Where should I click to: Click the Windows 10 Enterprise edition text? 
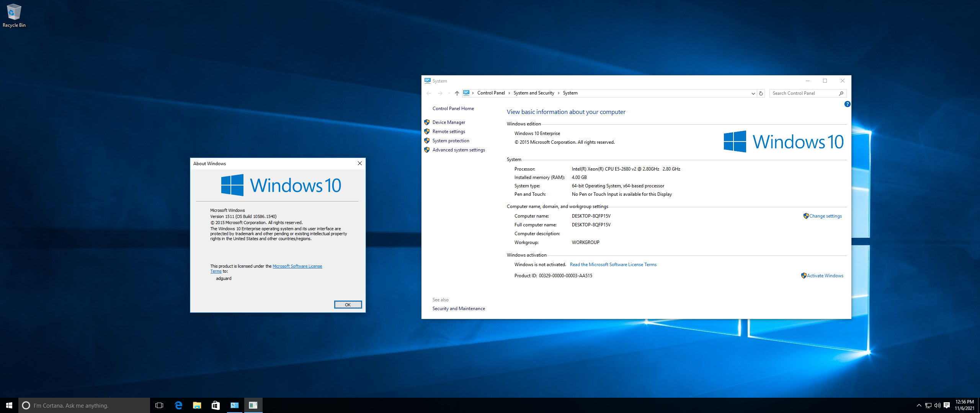coord(537,133)
